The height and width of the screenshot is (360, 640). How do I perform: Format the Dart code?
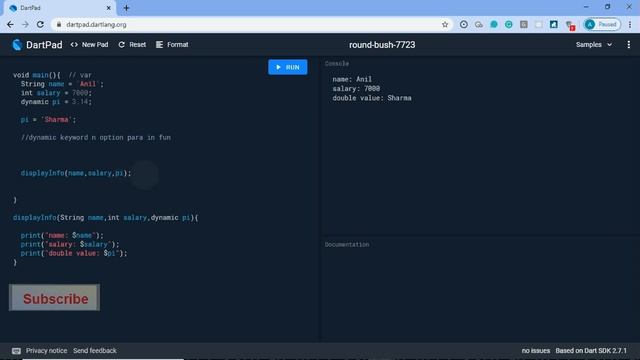click(172, 44)
